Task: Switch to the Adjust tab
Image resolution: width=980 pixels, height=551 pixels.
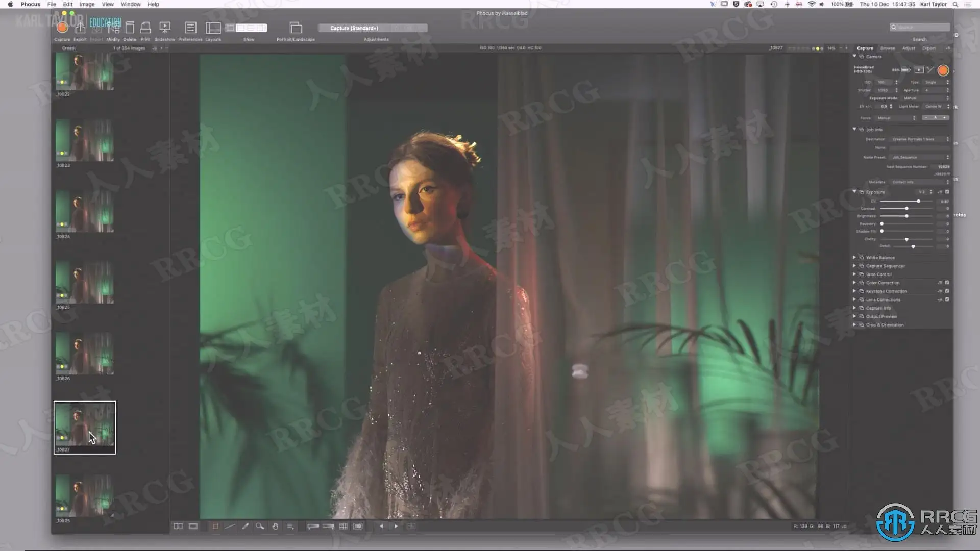Action: coord(909,48)
